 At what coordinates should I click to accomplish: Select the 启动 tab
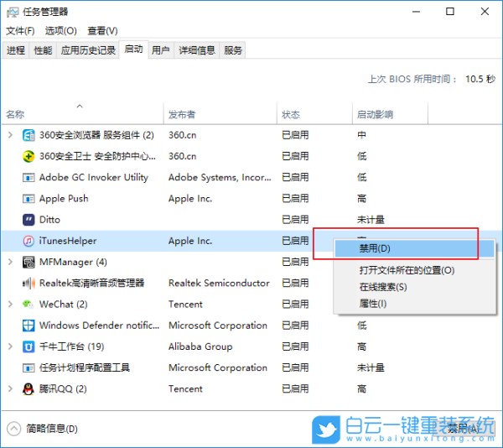coord(134,49)
